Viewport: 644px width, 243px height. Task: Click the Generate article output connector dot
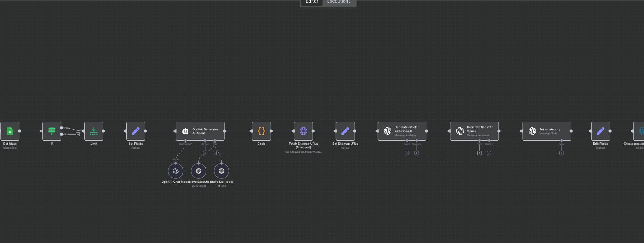pyautogui.click(x=426, y=131)
